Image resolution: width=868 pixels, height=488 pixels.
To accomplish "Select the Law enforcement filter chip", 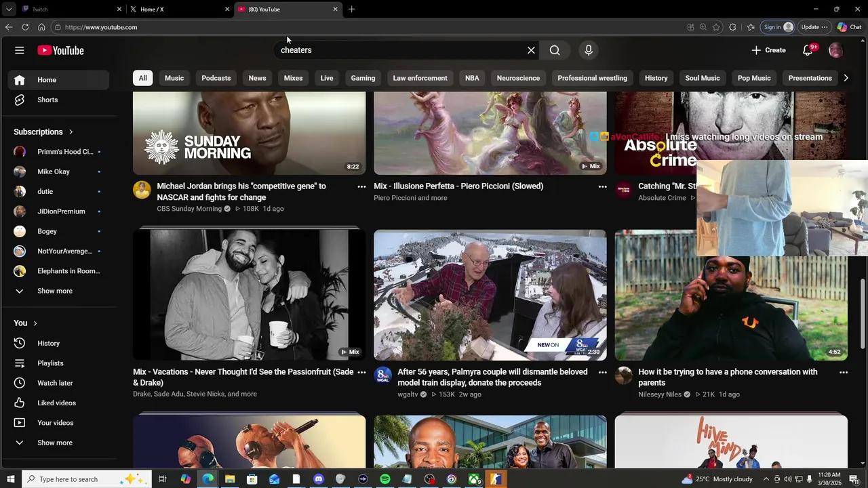I will pyautogui.click(x=420, y=78).
